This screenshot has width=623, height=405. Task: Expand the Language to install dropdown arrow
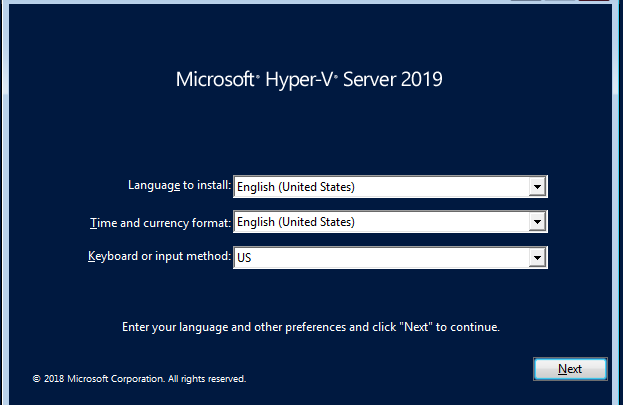point(537,186)
